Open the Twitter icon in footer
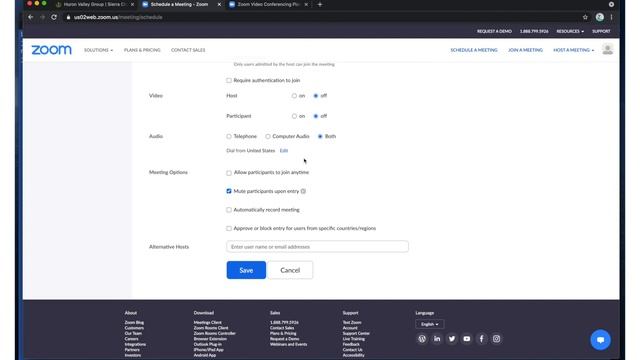This screenshot has height=360, width=640. tap(452, 339)
